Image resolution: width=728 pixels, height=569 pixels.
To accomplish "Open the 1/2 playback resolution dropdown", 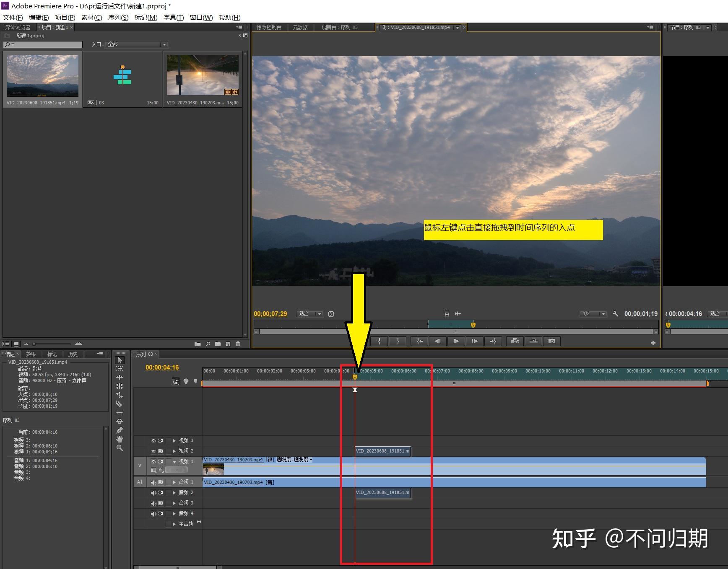I will coord(593,314).
